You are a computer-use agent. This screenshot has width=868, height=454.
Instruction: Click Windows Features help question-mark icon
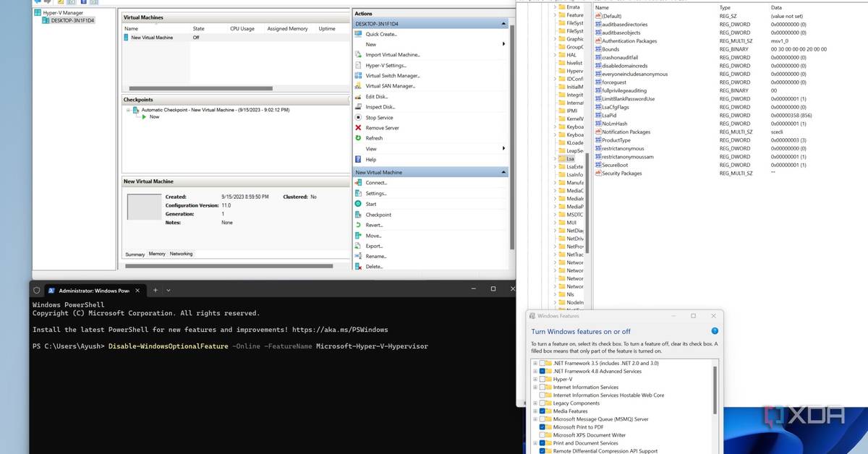[x=715, y=331]
